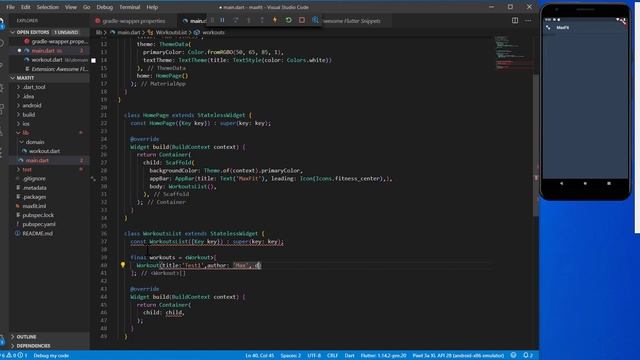640x360 pixels.
Task: Click the code minimap preview
Action: tap(513, 53)
